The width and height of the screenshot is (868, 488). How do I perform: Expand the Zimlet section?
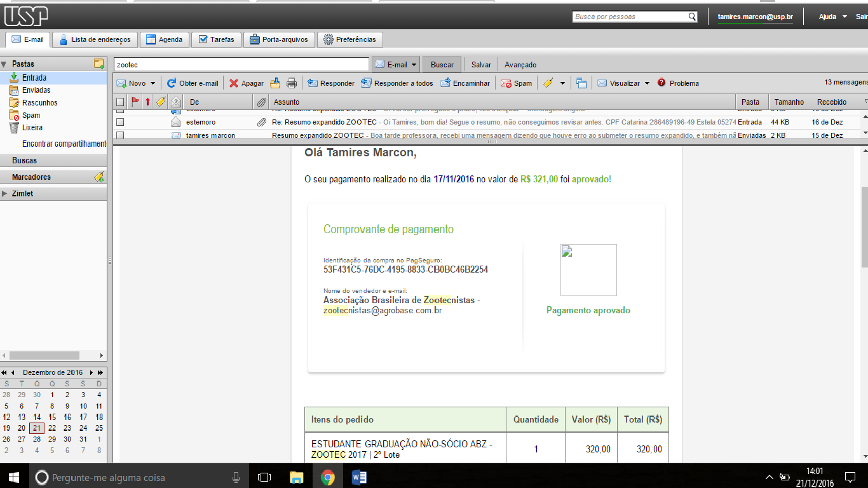[5, 194]
